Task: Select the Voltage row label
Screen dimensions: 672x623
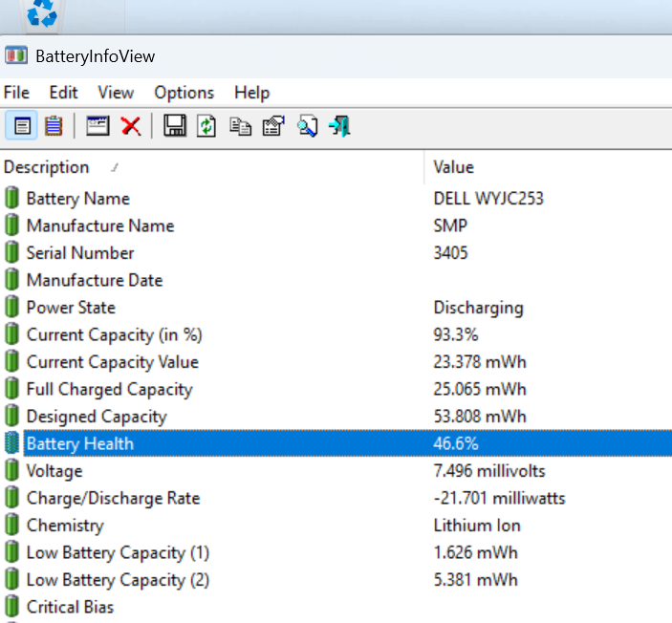Action: click(x=54, y=471)
